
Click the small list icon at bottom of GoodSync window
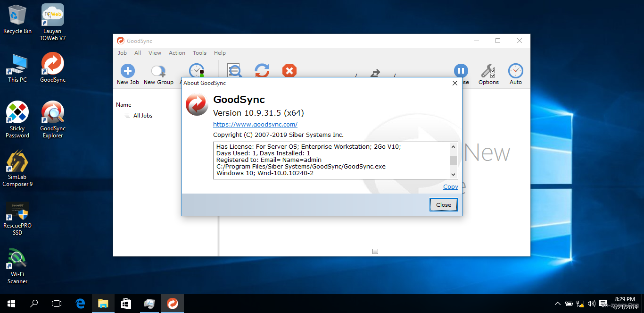pyautogui.click(x=375, y=252)
